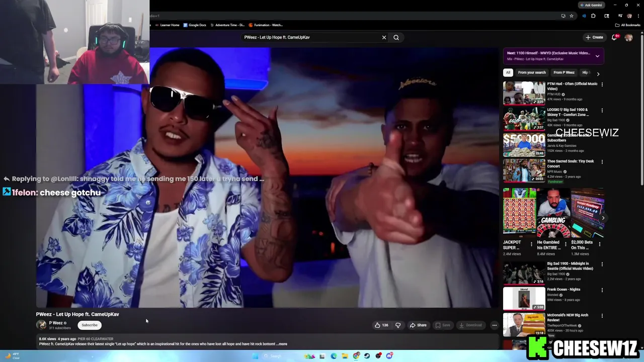Click the blue tab audio indicator icon
Image resolution: width=644 pixels, height=362 pixels.
click(584, 16)
